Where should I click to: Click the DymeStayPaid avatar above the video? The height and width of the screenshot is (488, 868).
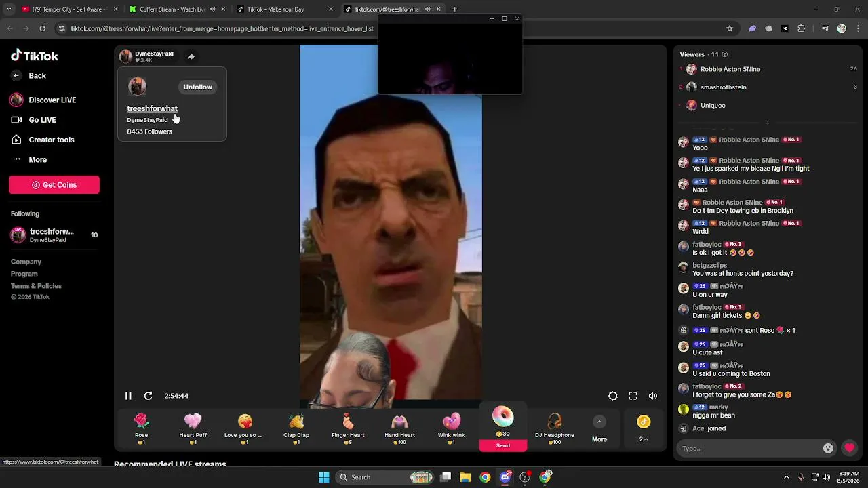(125, 56)
